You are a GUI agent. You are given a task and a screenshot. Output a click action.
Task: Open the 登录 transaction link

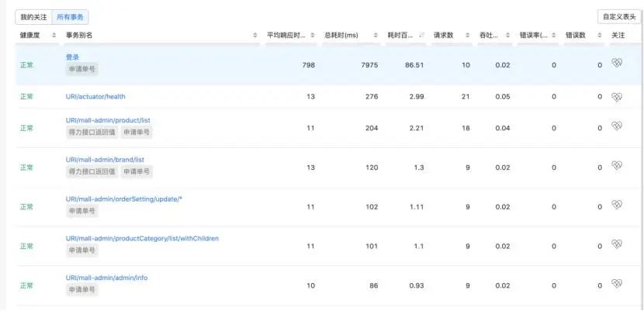72,57
